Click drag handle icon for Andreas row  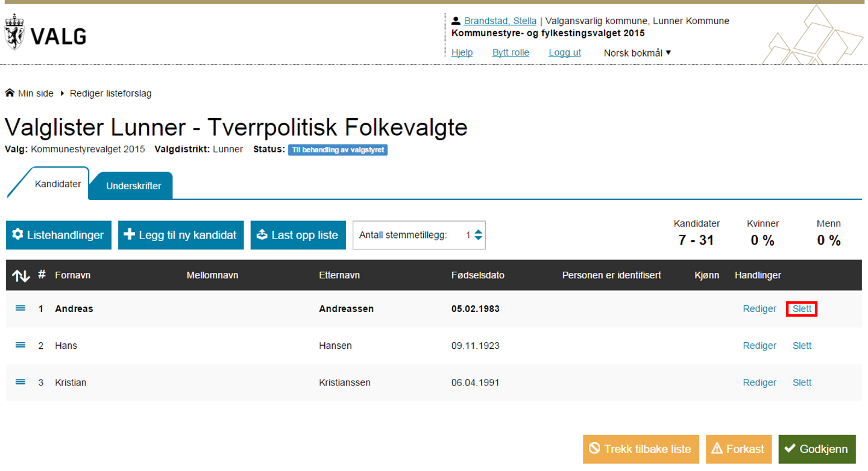click(x=20, y=308)
